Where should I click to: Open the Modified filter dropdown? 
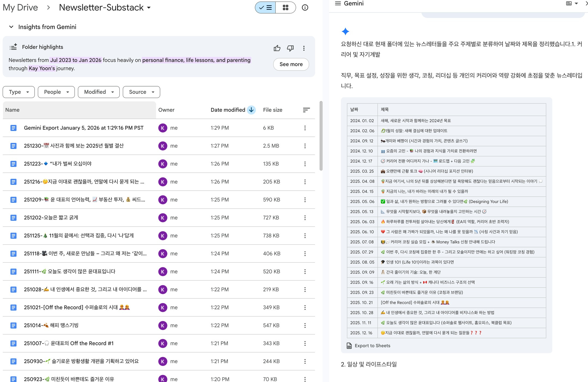point(99,92)
